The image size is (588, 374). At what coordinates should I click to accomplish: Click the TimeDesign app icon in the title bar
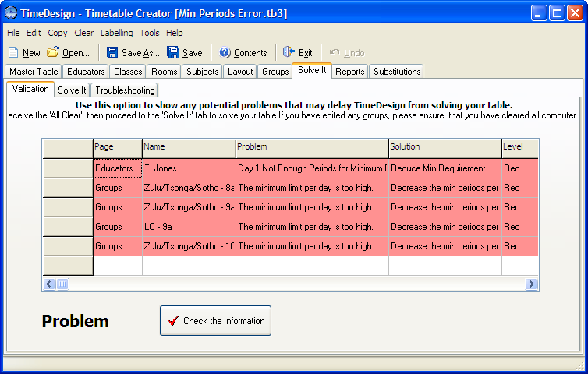pos(11,13)
